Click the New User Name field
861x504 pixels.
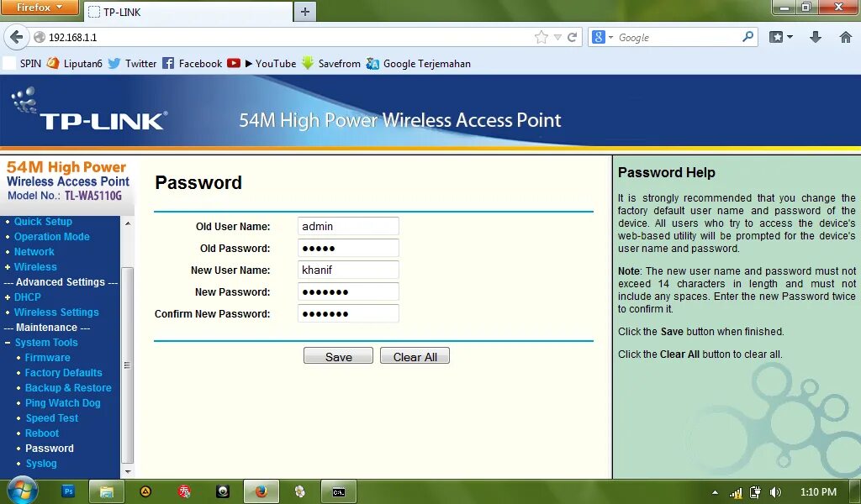348,270
